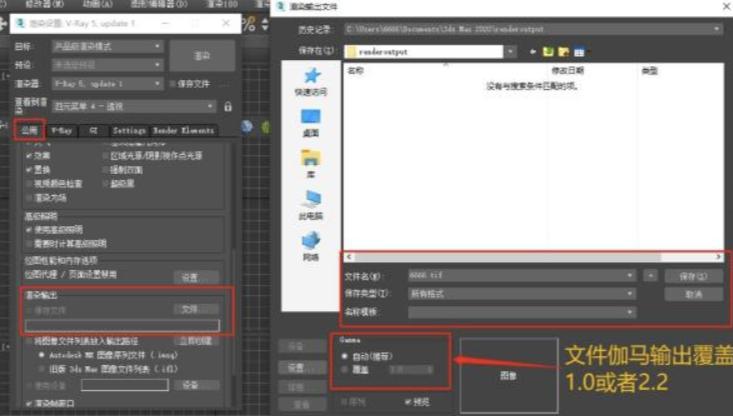Toggle the Use Advanced Lighting checkbox
This screenshot has width=733, height=416.
point(29,230)
